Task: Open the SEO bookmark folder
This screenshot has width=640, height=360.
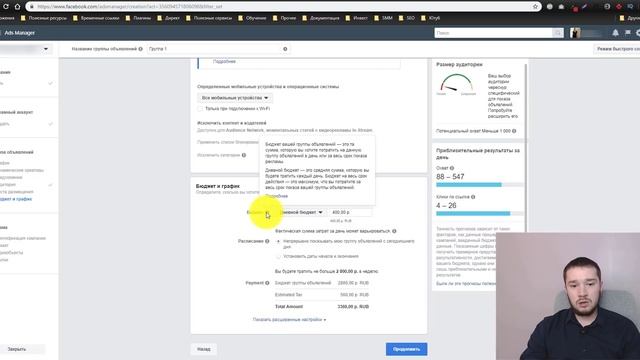Action: coord(407,18)
